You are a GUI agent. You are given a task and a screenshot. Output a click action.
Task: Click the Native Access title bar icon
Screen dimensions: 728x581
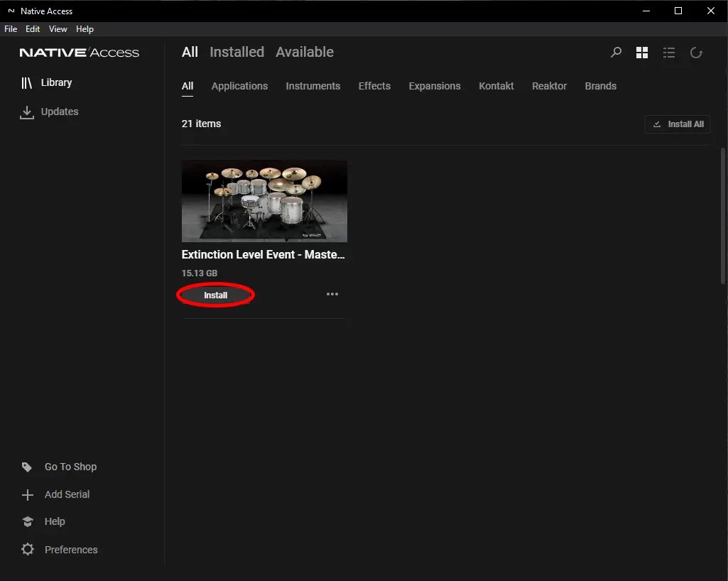tap(11, 11)
